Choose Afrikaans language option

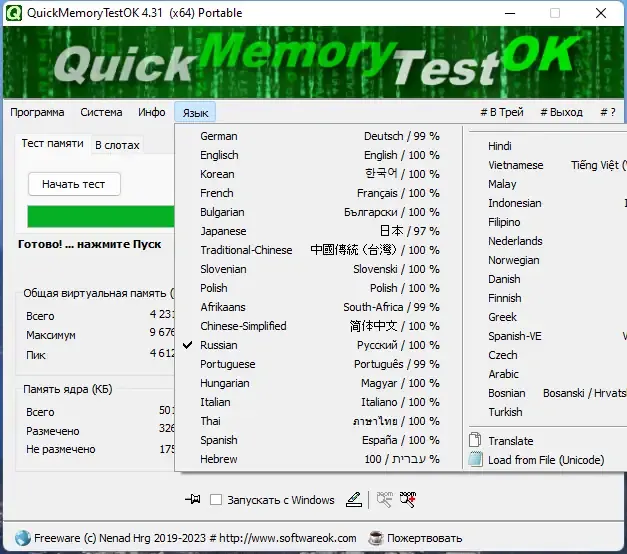[x=319, y=307]
